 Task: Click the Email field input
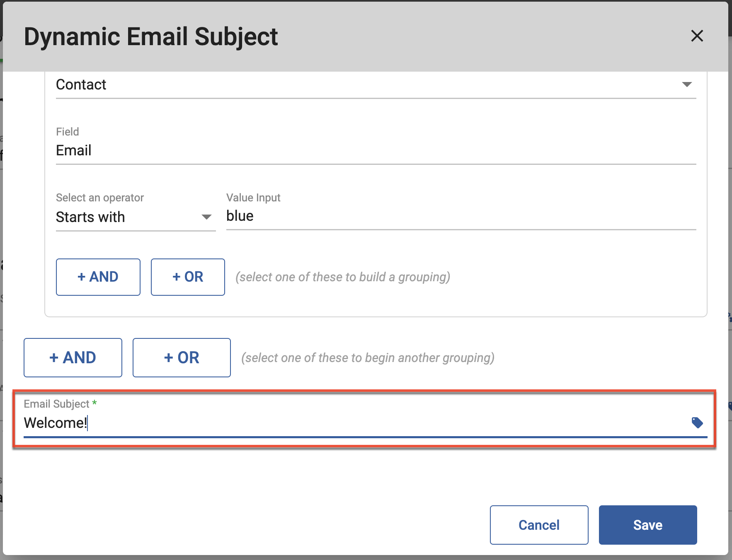coord(376,151)
